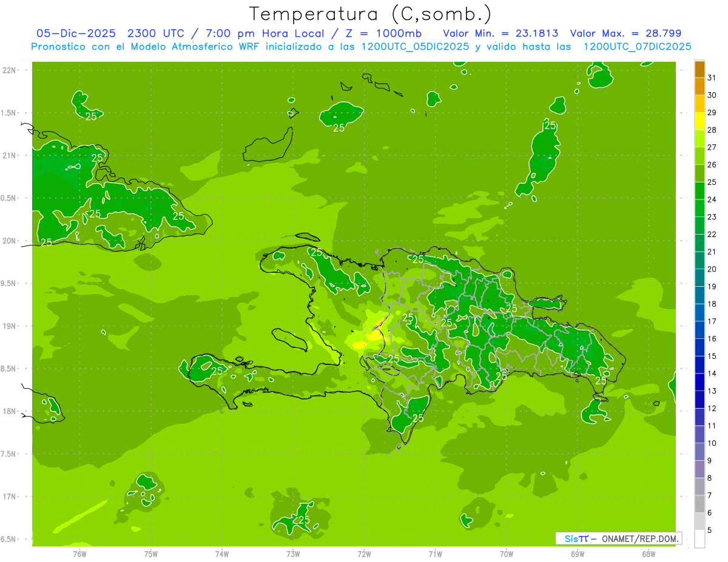Click the title "Temperatura (C,somb.)"
The width and height of the screenshot is (728, 562).
pyautogui.click(x=370, y=14)
